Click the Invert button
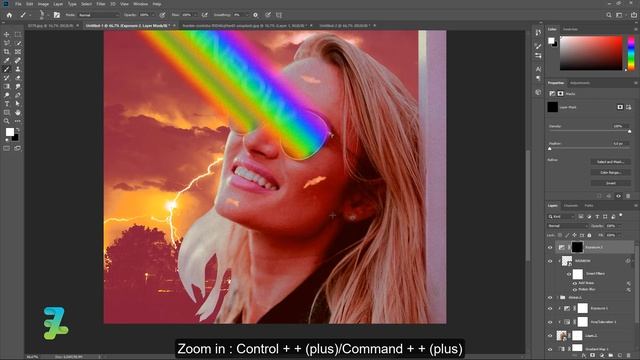 (610, 183)
